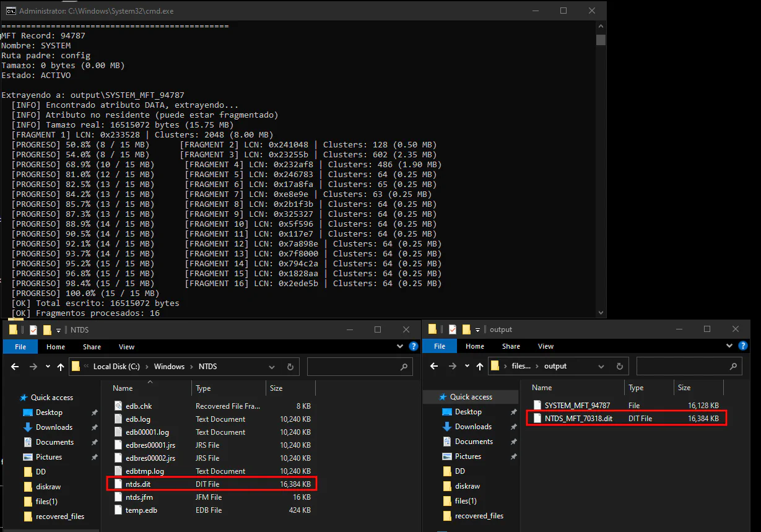The image size is (761, 532).
Task: Select Pictures in output window sidebar
Action: (x=467, y=456)
